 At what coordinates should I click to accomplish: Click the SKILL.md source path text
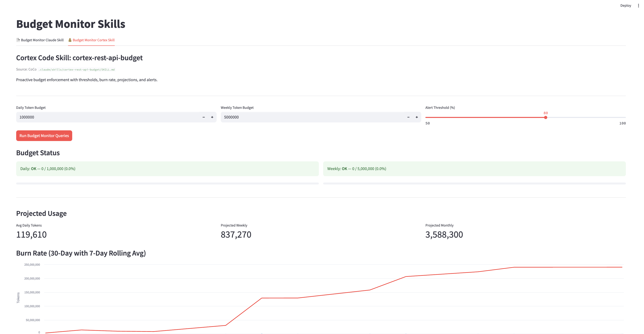tap(77, 70)
